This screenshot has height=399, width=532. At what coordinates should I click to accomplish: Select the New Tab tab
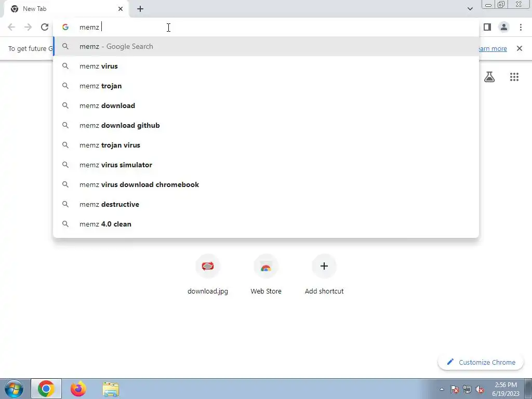coord(66,9)
